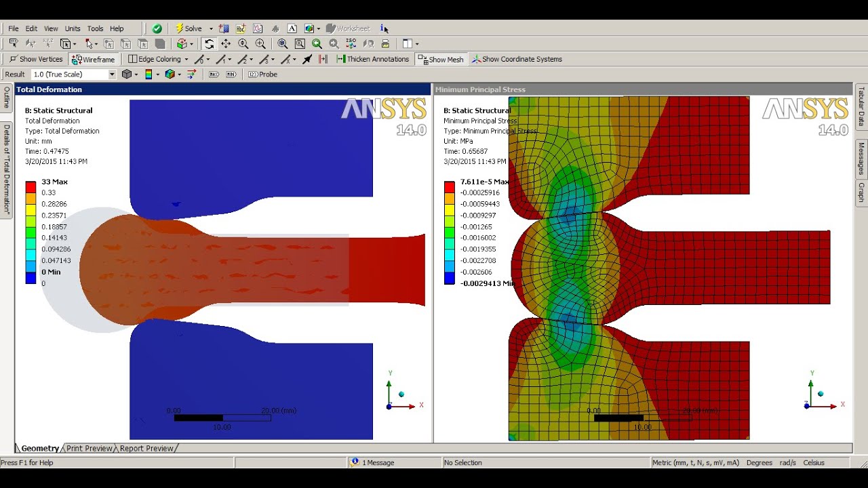Click the colored edges cube icon

[x=170, y=74]
